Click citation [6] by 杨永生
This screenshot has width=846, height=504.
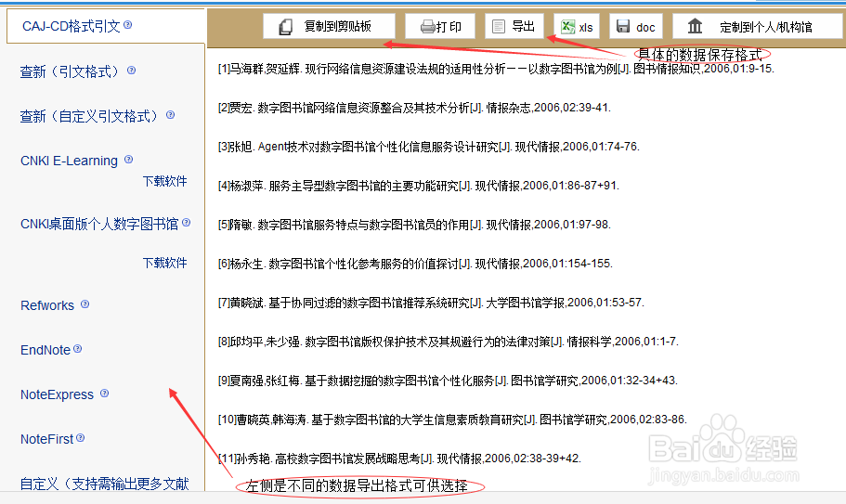coord(415,264)
